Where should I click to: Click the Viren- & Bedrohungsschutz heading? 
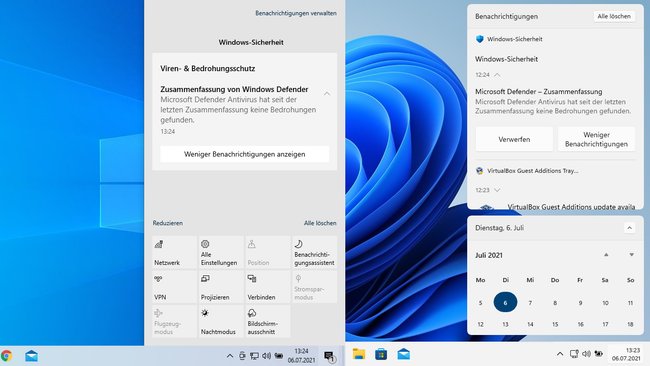[208, 68]
